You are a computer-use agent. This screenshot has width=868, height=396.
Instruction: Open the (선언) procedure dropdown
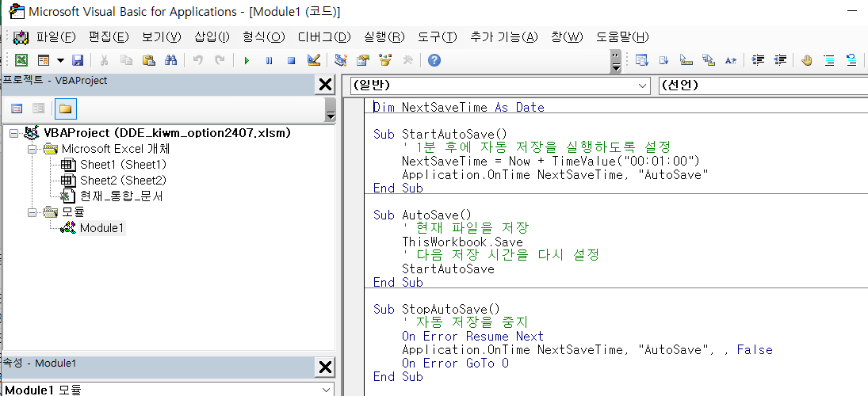[x=763, y=86]
